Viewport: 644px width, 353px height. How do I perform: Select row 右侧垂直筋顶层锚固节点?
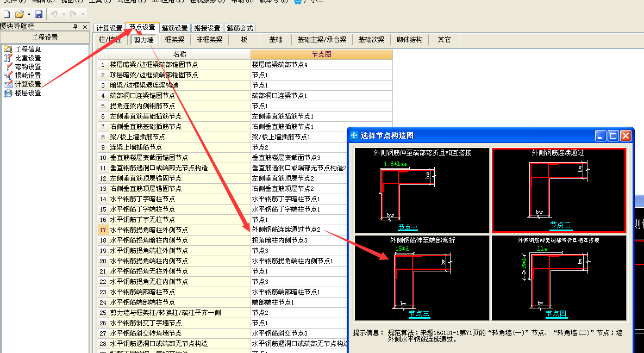[x=179, y=189]
